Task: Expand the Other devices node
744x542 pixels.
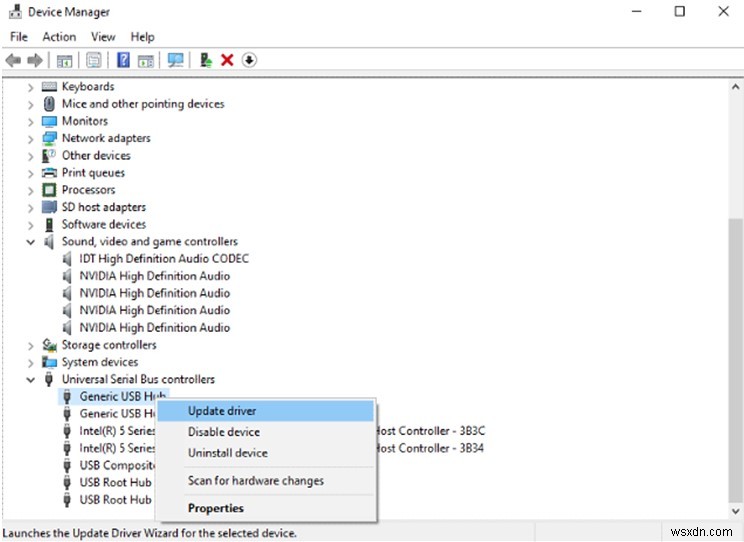Action: pyautogui.click(x=30, y=156)
